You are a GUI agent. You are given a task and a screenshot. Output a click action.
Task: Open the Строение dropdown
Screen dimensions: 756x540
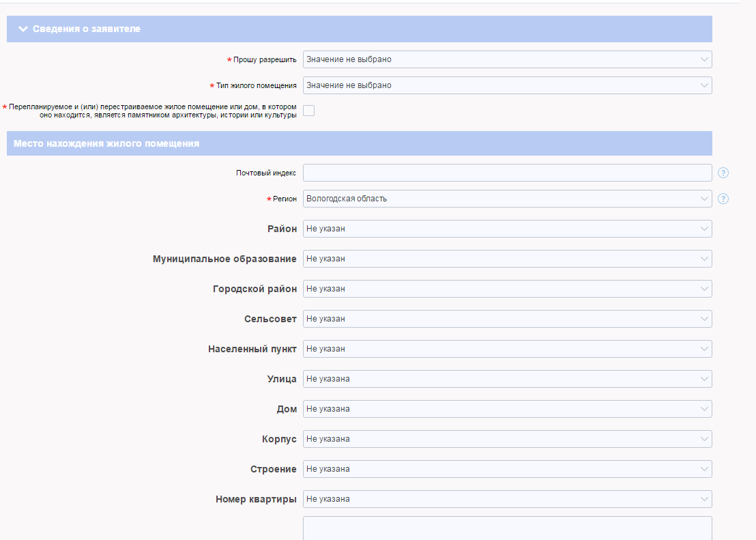507,469
